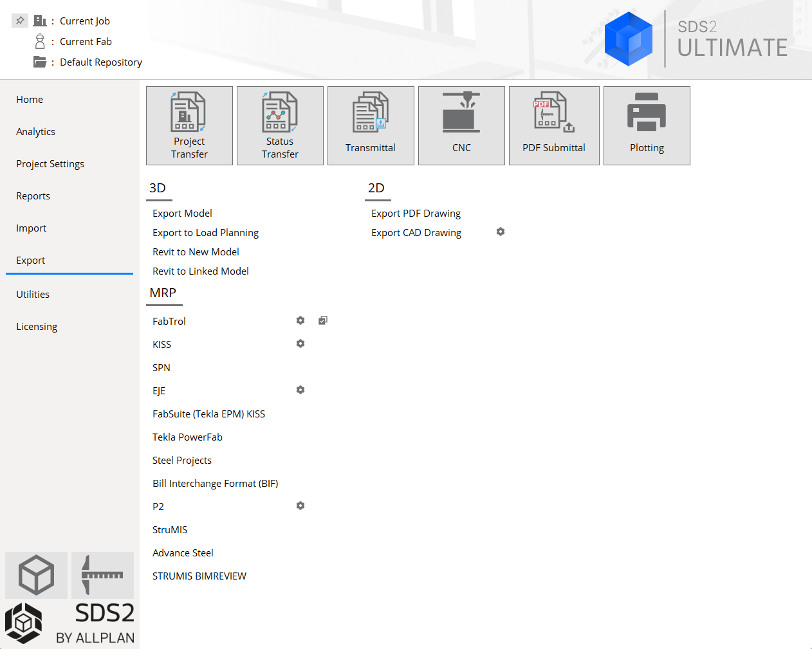Launch the Transmittal tool

pyautogui.click(x=371, y=125)
